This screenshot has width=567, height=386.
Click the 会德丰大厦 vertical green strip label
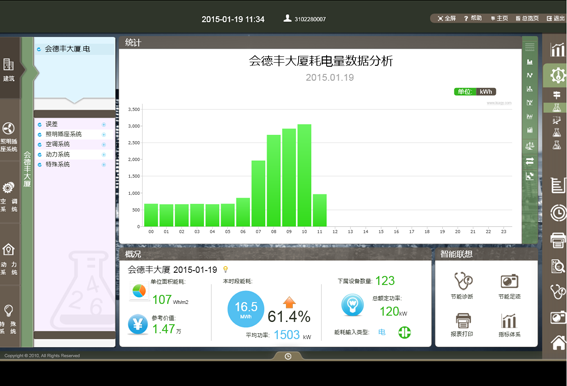27,169
